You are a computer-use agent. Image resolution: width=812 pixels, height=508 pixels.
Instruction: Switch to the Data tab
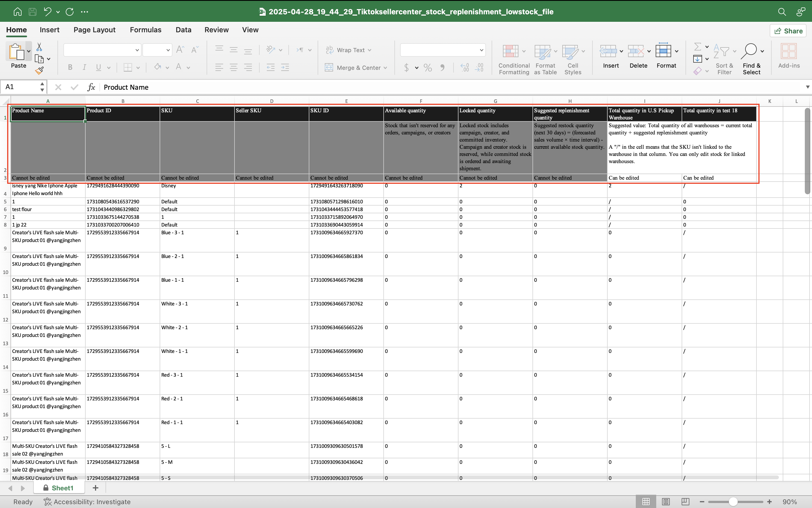pyautogui.click(x=183, y=30)
